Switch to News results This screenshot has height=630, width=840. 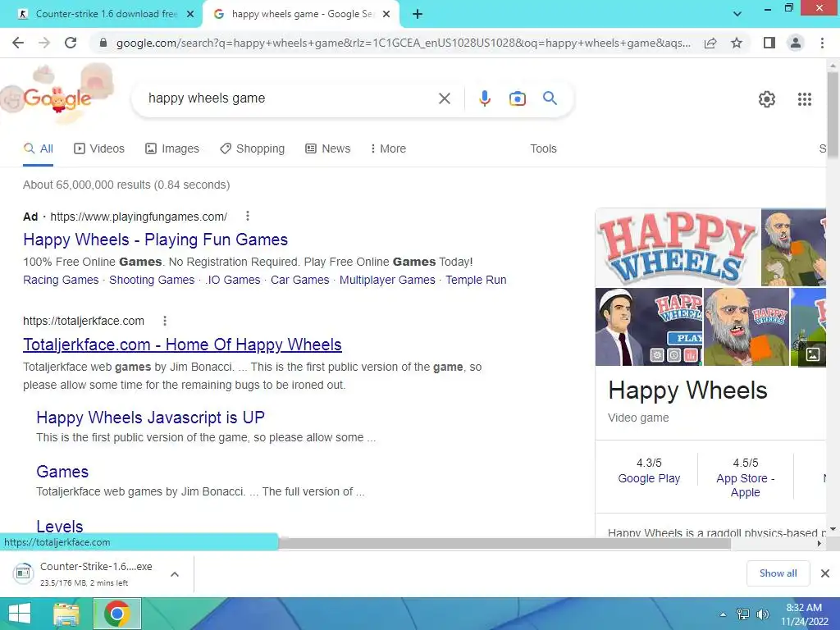coord(328,148)
